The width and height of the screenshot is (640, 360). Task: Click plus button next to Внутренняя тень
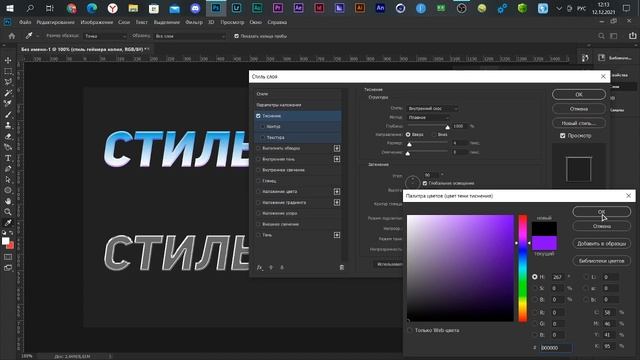[x=337, y=159]
